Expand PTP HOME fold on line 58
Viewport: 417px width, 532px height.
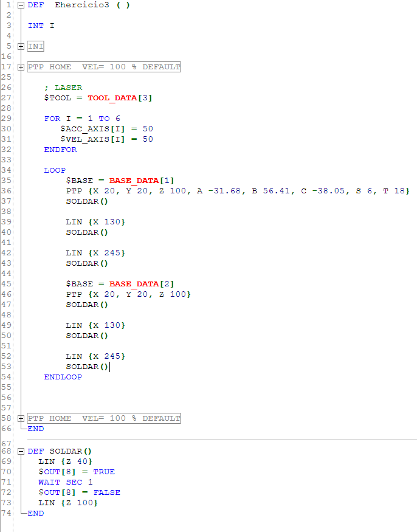tap(21, 418)
